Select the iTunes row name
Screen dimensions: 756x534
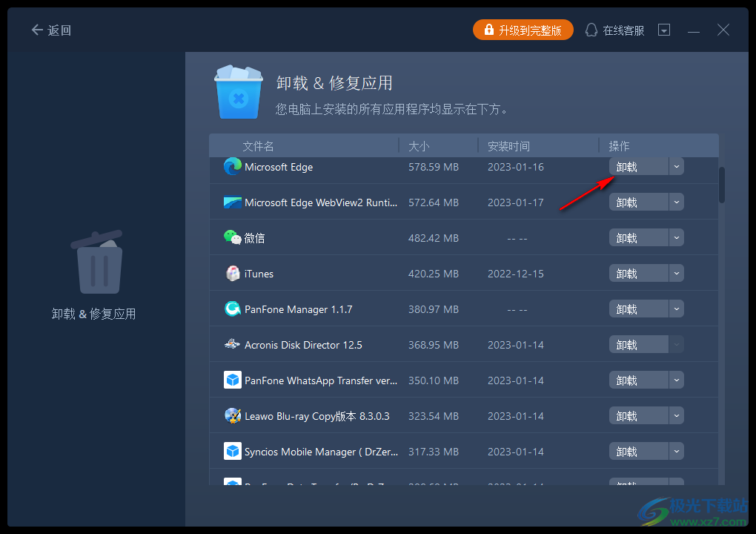(x=259, y=274)
